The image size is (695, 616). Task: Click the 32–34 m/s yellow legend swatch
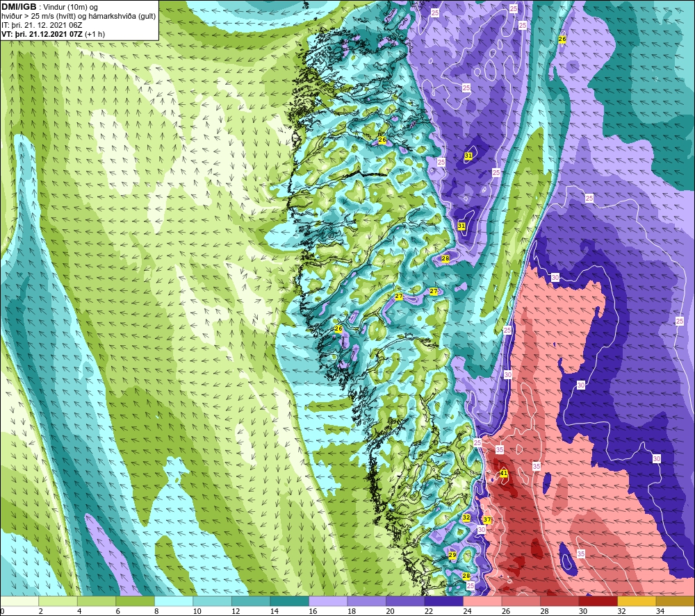pos(637,601)
